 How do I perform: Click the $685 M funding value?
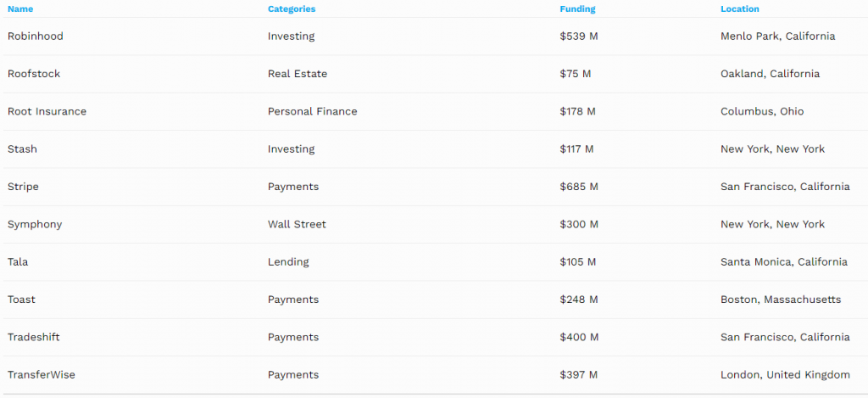pyautogui.click(x=579, y=187)
